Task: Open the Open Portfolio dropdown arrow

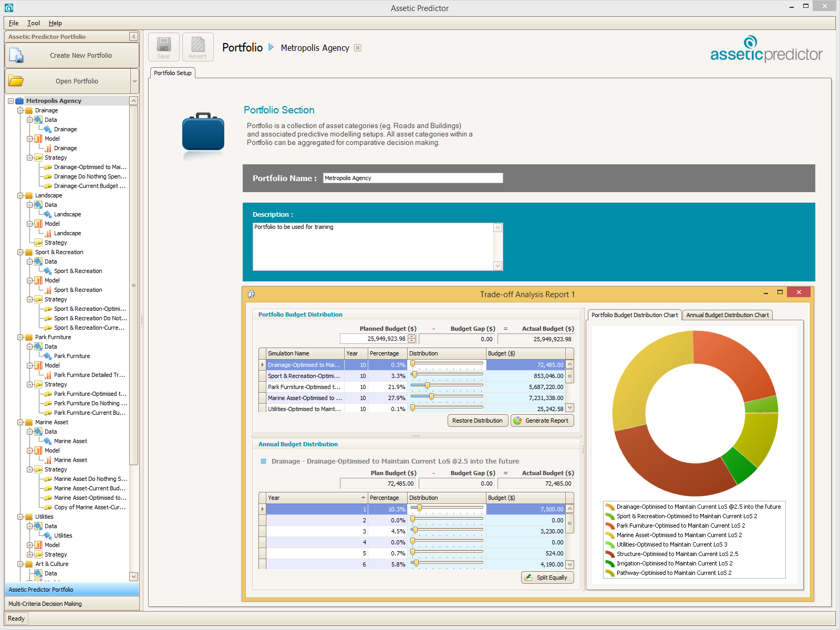Action: [134, 81]
